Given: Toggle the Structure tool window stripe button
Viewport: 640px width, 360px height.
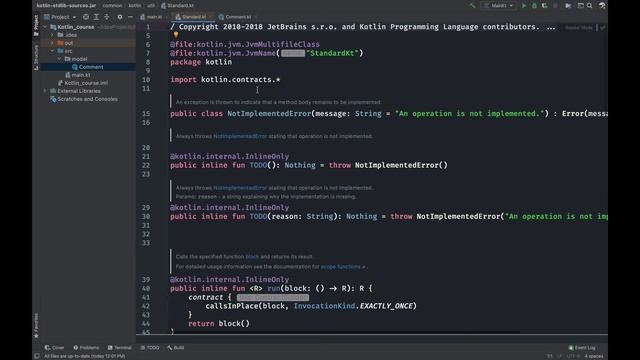Looking at the screenshot, I should [x=36, y=57].
